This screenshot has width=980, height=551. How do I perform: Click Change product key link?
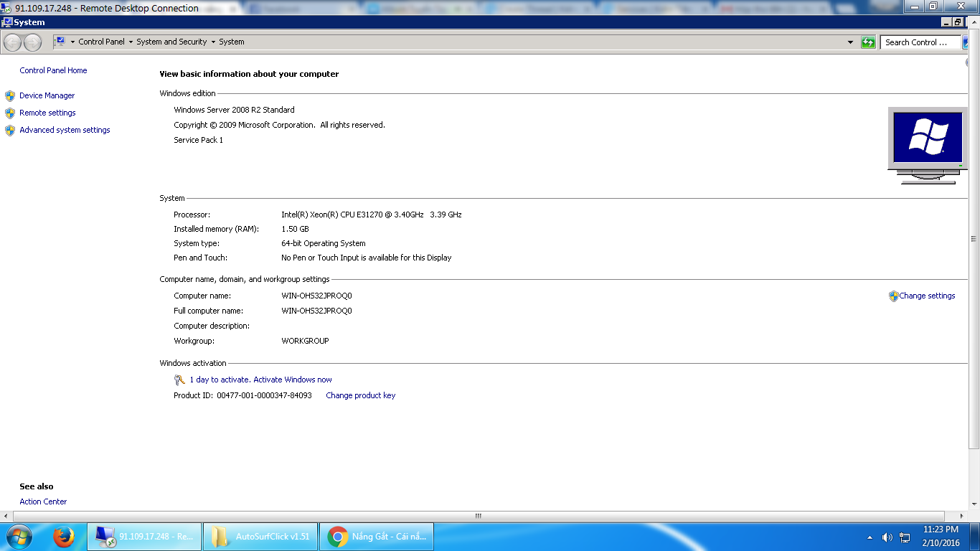coord(360,395)
